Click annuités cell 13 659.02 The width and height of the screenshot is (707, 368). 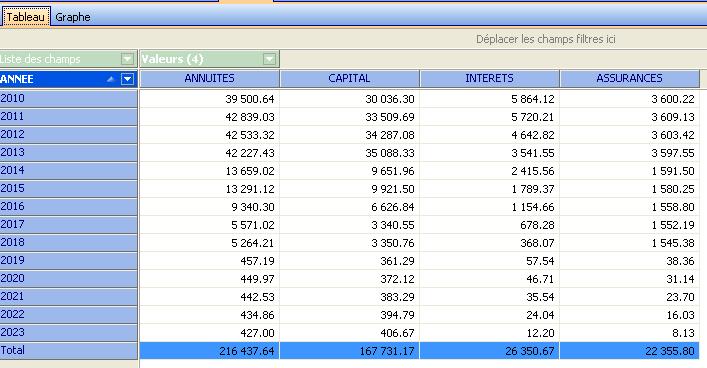[x=210, y=171]
